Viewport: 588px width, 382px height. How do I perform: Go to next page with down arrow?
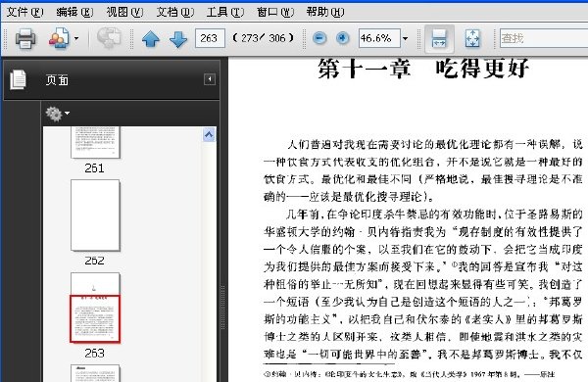point(178,38)
